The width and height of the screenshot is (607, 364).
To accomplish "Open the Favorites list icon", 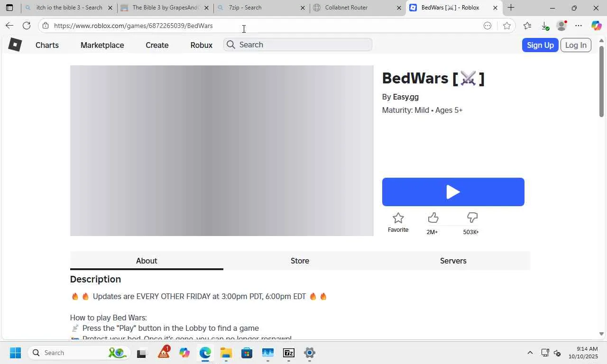I will point(527,26).
